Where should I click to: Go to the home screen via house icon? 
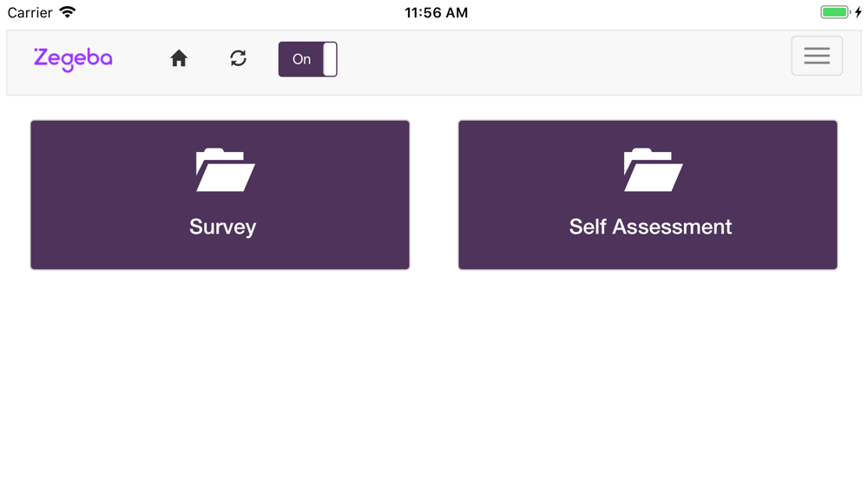click(x=178, y=58)
